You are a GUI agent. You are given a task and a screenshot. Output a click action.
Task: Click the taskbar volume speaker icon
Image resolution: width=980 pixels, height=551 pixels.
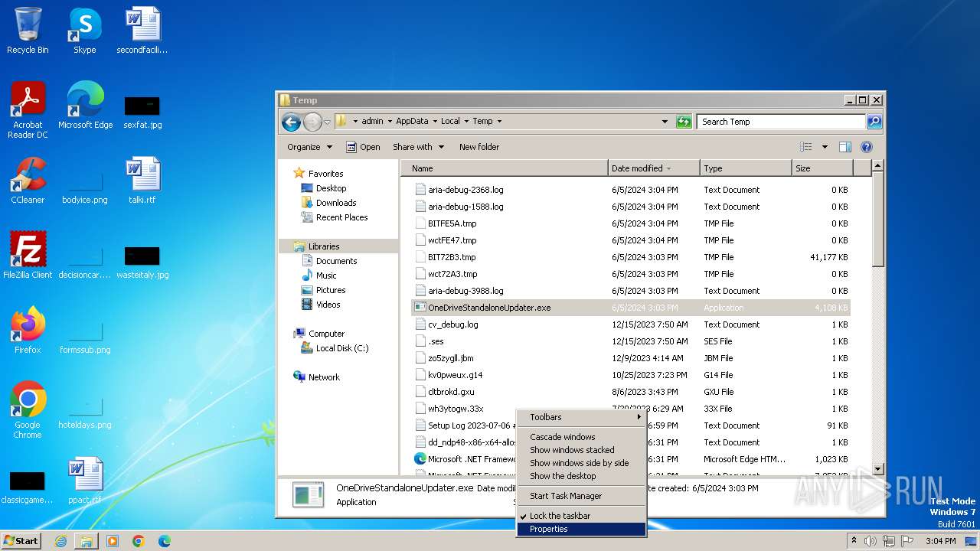coord(871,541)
